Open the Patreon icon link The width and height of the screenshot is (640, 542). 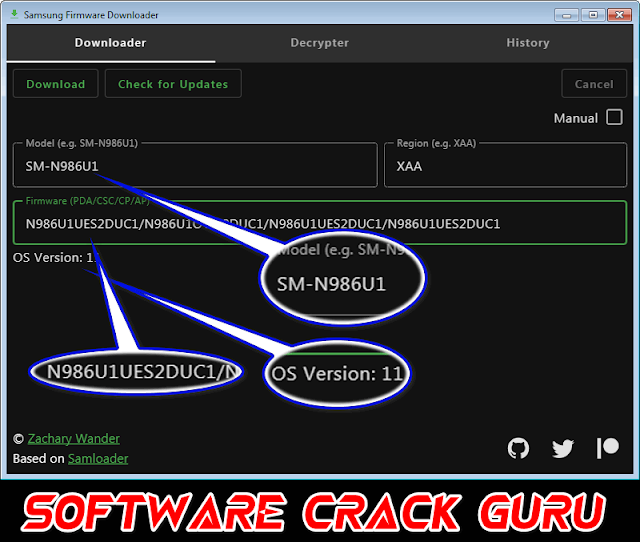[607, 448]
